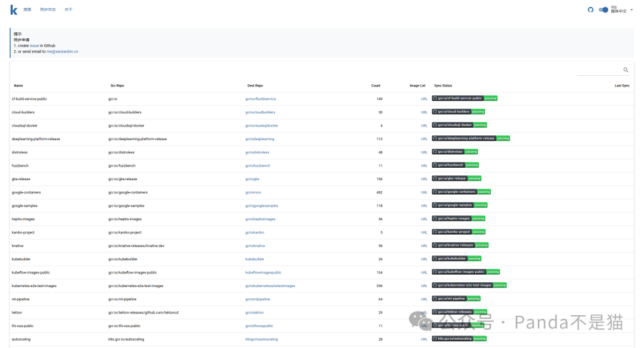Click gcr.io/cf-build-service-public passing badge
This screenshot has width=644, height=348.
tap(465, 98)
